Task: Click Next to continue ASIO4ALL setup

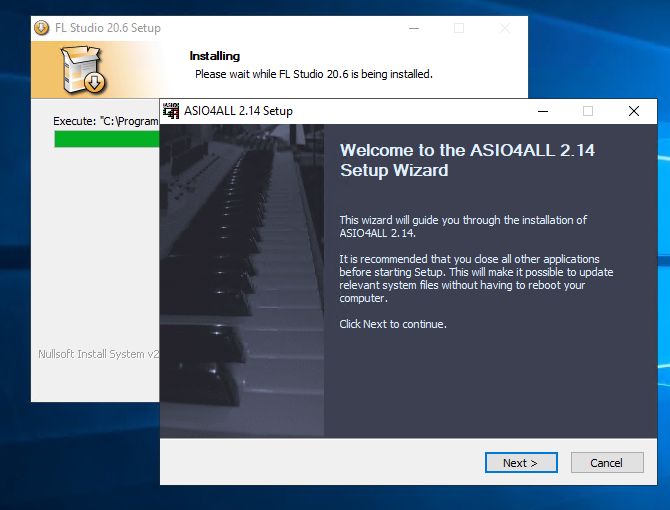Action: [x=521, y=463]
